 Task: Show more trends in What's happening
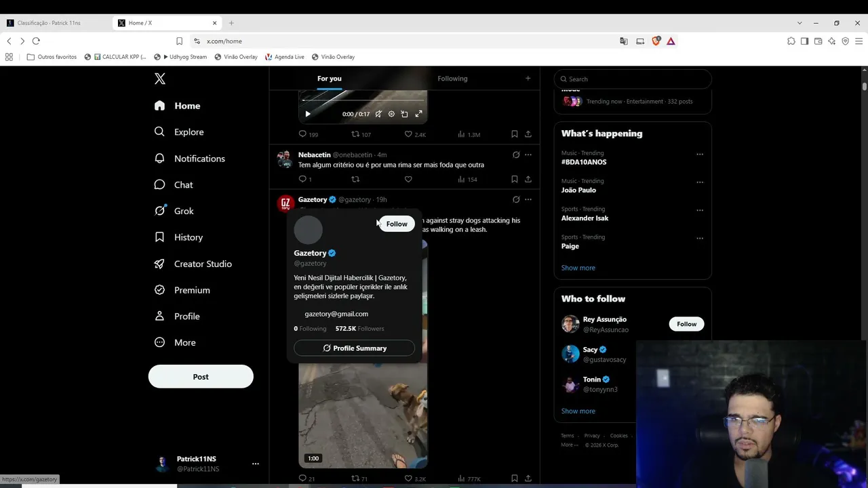(x=578, y=268)
